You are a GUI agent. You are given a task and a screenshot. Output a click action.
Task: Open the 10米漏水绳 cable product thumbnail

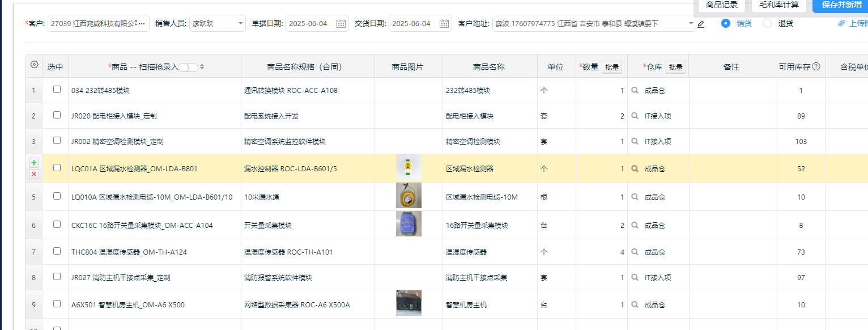[409, 196]
